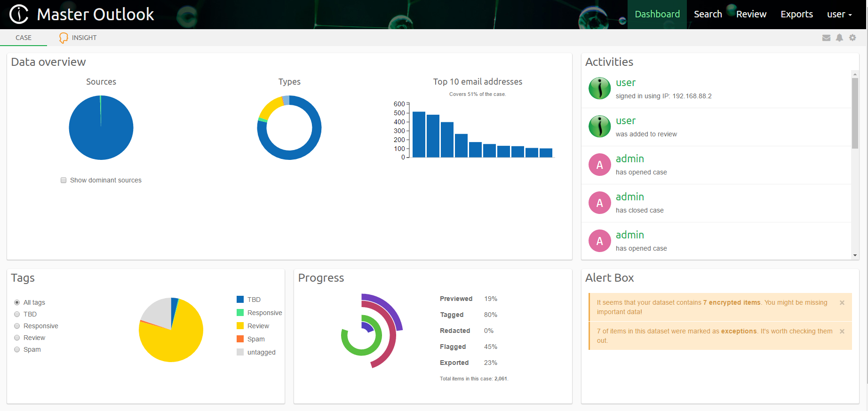Click the yellow Review legend swatch
Image resolution: width=868 pixels, height=411 pixels.
(240, 326)
